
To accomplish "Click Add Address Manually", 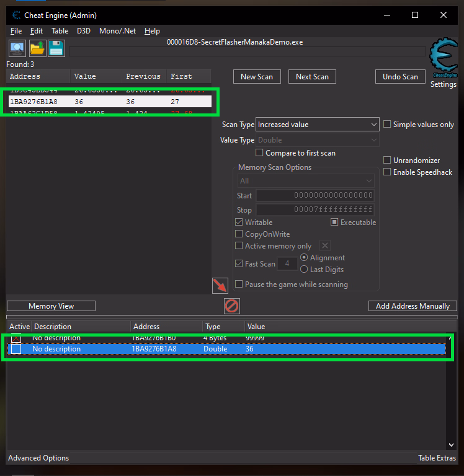I will (413, 306).
